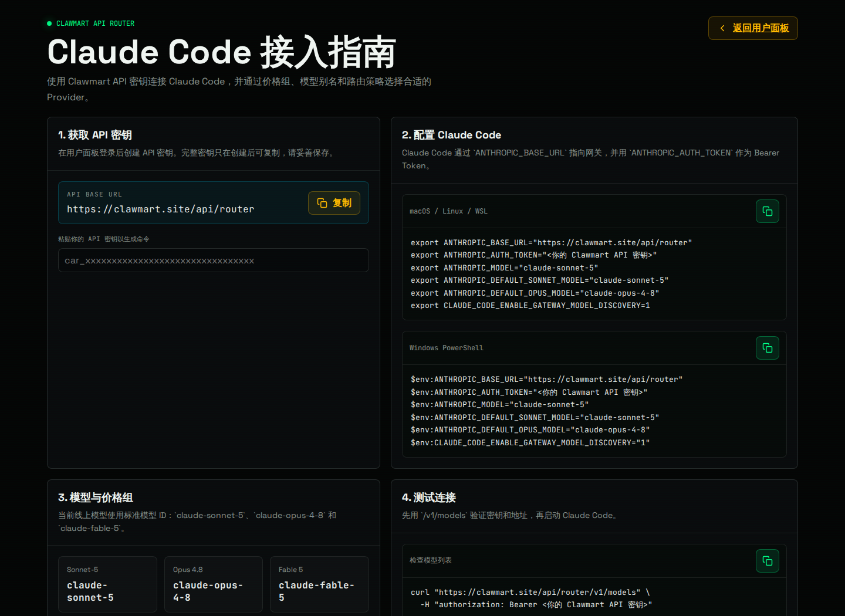The height and width of the screenshot is (616, 845).
Task: Copy the Windows PowerShell commands
Action: [768, 348]
